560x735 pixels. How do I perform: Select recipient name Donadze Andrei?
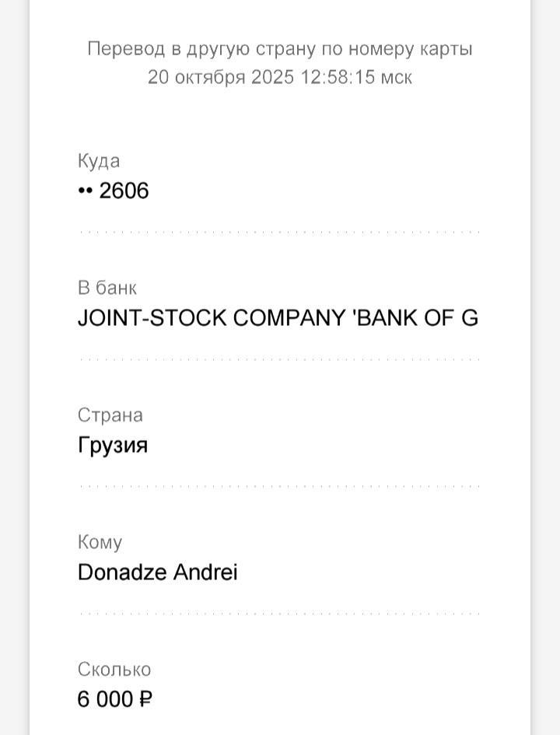(x=157, y=572)
